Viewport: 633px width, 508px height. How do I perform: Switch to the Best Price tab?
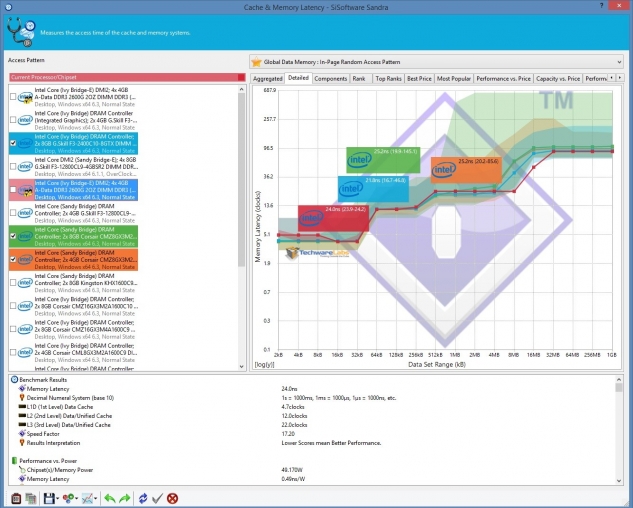click(x=419, y=79)
